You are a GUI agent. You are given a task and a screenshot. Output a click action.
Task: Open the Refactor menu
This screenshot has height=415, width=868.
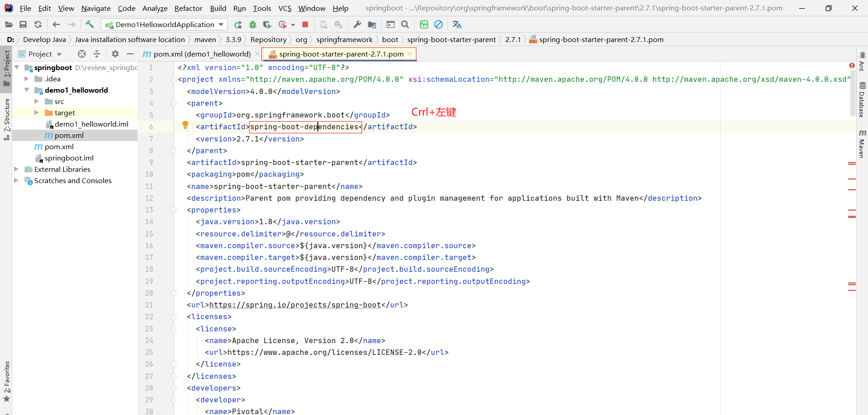pos(188,8)
